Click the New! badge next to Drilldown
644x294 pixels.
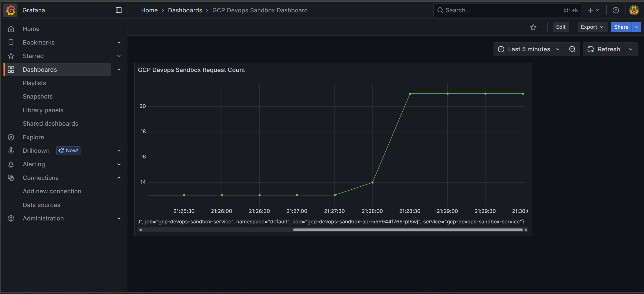point(68,151)
